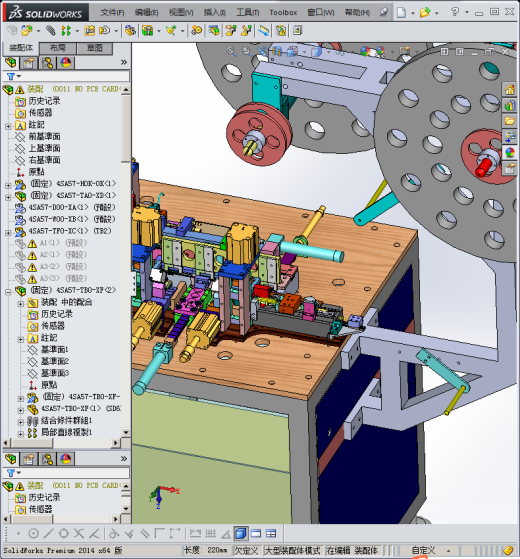
Task: Toggle the circle center snap filter icon
Action: [33, 534]
